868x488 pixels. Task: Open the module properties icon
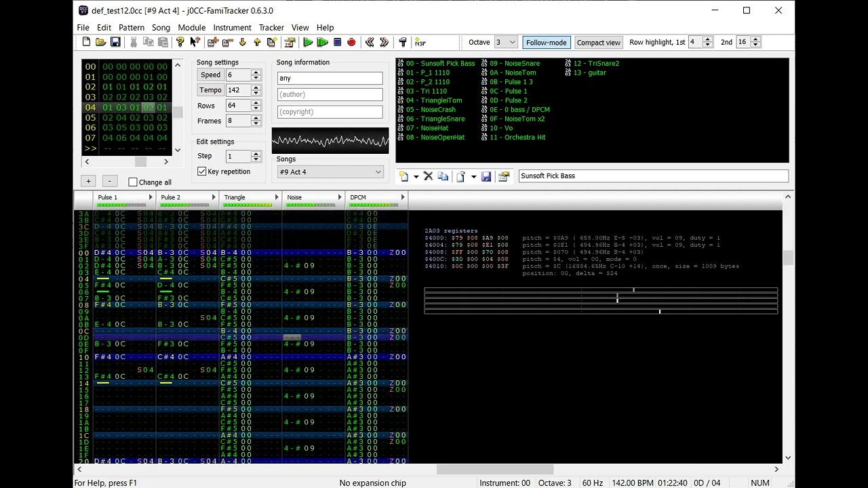(290, 42)
